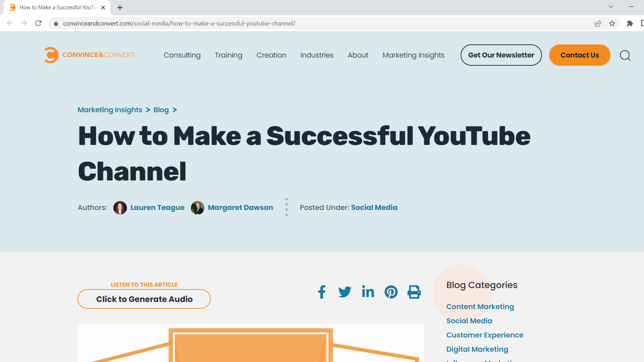Image resolution: width=644 pixels, height=362 pixels.
Task: Reload the page with refresh icon
Action: (38, 23)
